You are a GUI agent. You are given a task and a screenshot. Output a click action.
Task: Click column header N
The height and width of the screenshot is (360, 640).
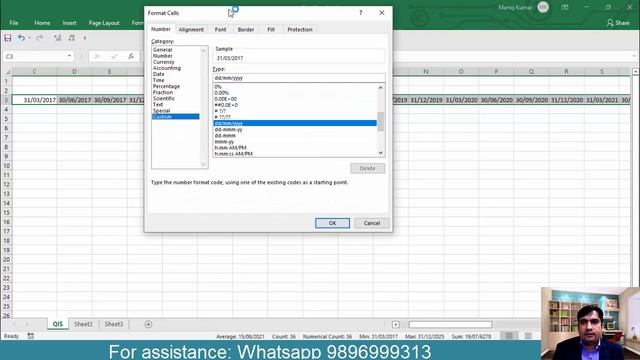(426, 71)
